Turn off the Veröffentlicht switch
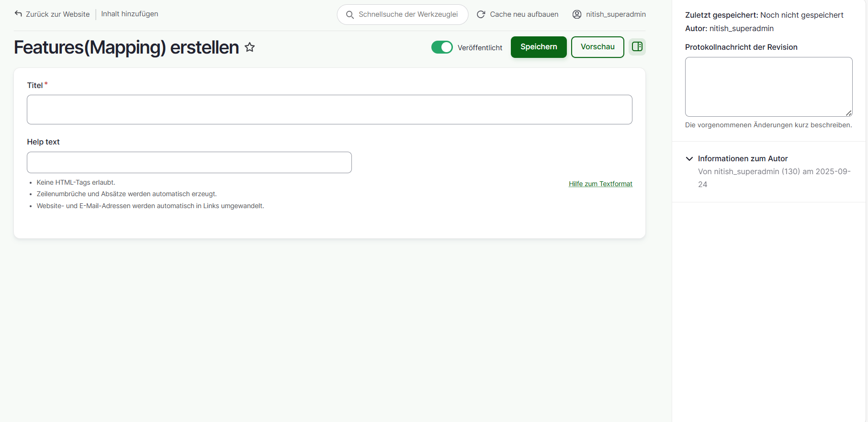The image size is (868, 422). click(x=441, y=47)
